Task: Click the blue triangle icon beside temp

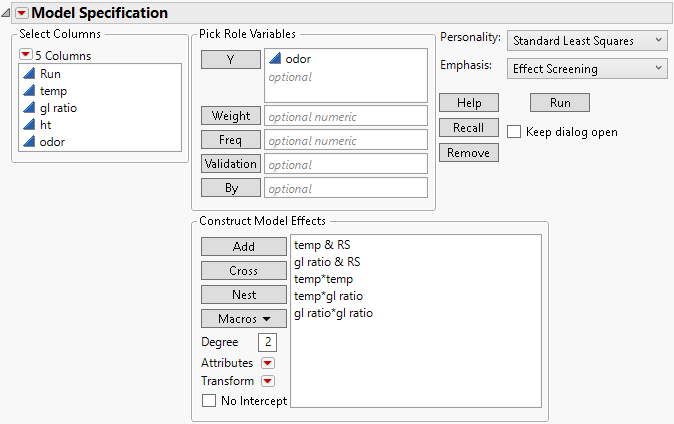Action: pos(30,91)
